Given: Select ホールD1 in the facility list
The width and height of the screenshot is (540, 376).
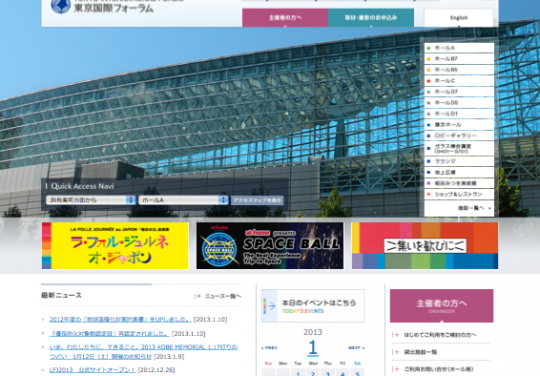Looking at the screenshot, I should pyautogui.click(x=459, y=114).
